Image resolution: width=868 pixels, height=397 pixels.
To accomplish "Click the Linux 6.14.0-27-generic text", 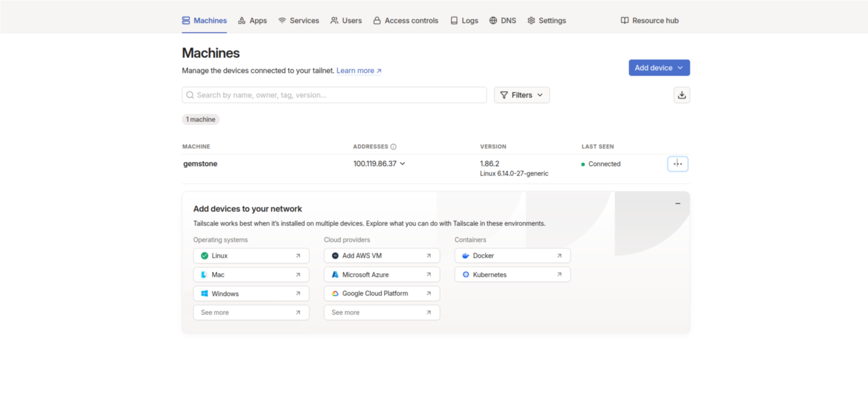I will (x=514, y=174).
